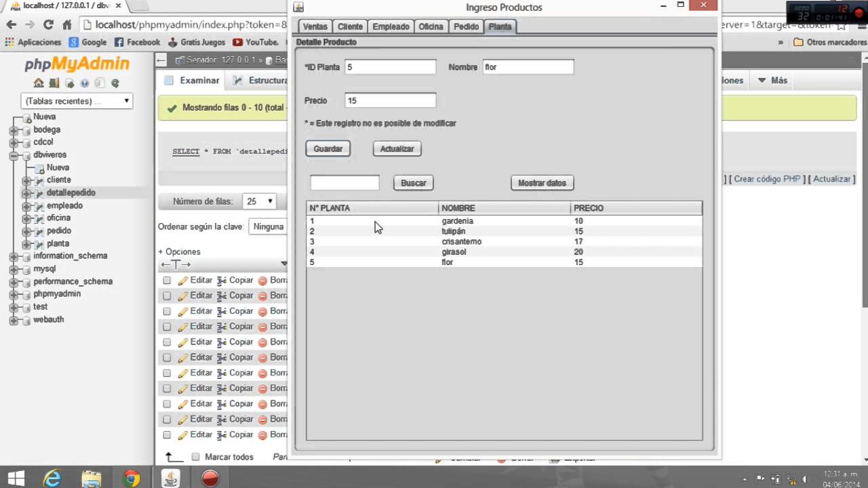
Task: Open the Tablas recientes dropdown
Action: [76, 101]
